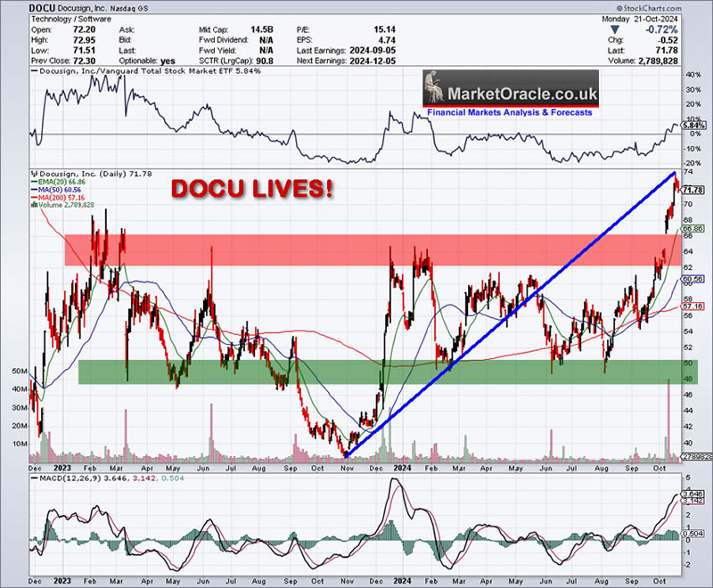The height and width of the screenshot is (588, 713).
Task: Click the down-arrow change indicator icon
Action: click(615, 29)
